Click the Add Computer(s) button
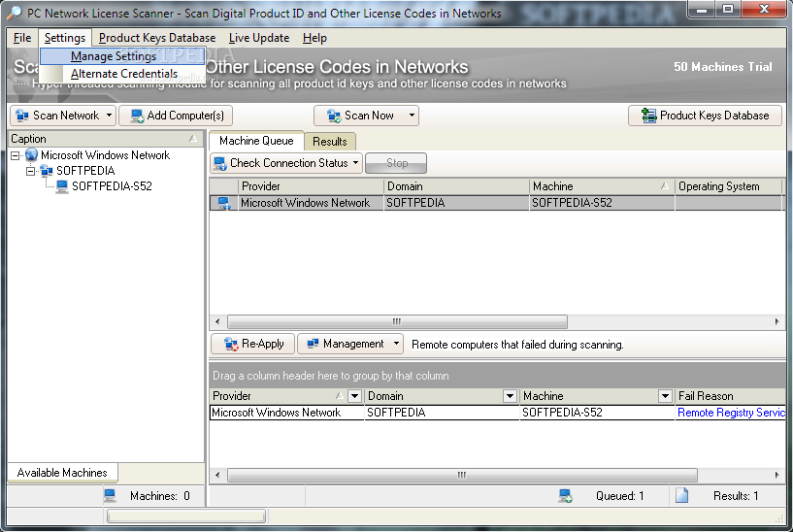 (x=176, y=116)
